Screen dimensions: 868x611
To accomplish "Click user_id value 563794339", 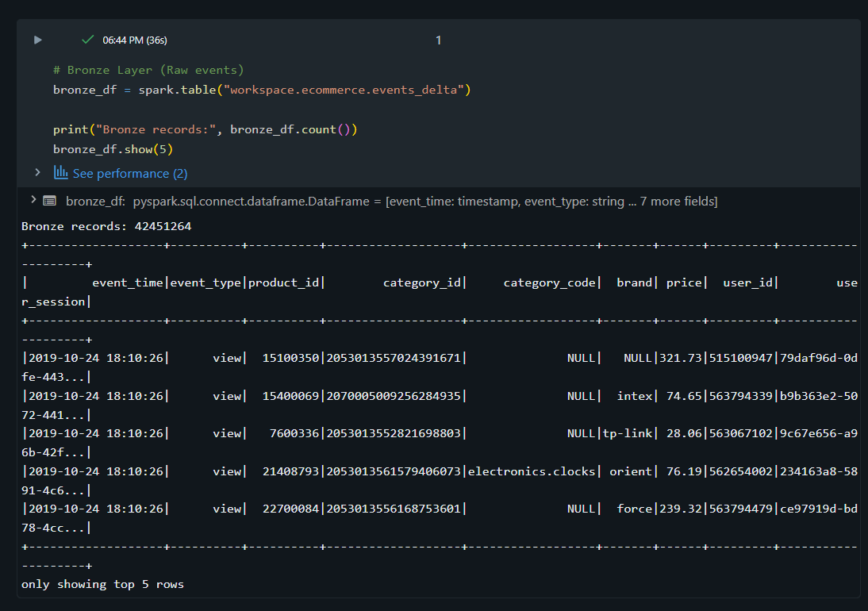I will pos(741,396).
